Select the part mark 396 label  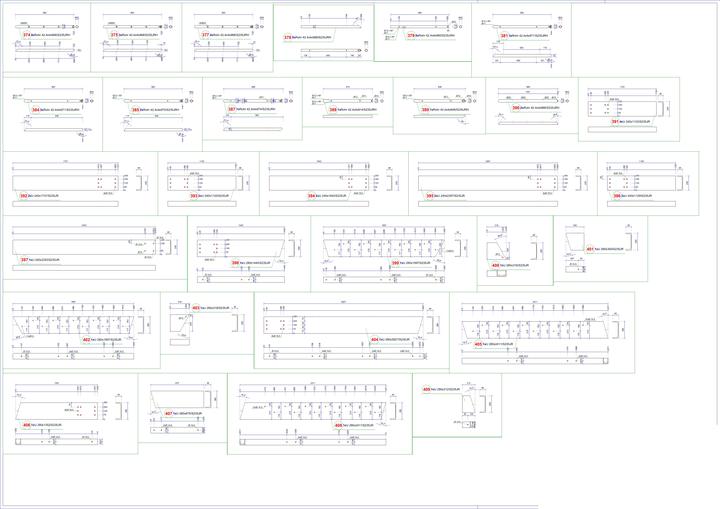pos(617,196)
